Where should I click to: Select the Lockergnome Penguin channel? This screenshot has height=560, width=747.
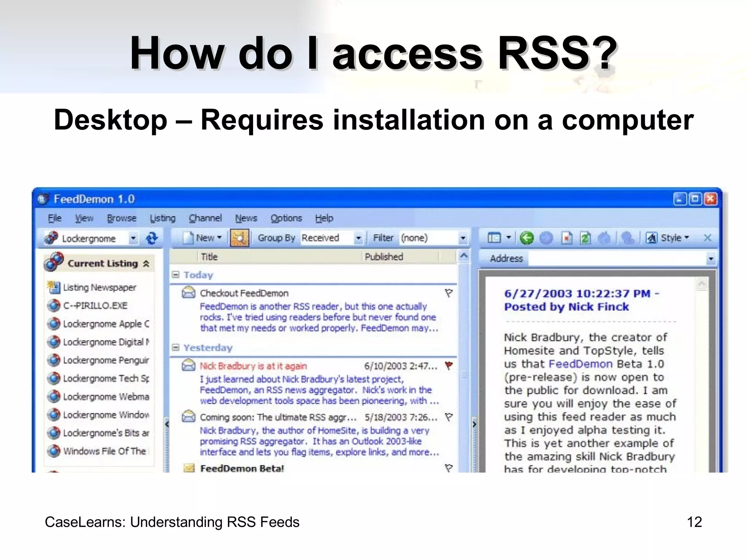[x=106, y=360]
